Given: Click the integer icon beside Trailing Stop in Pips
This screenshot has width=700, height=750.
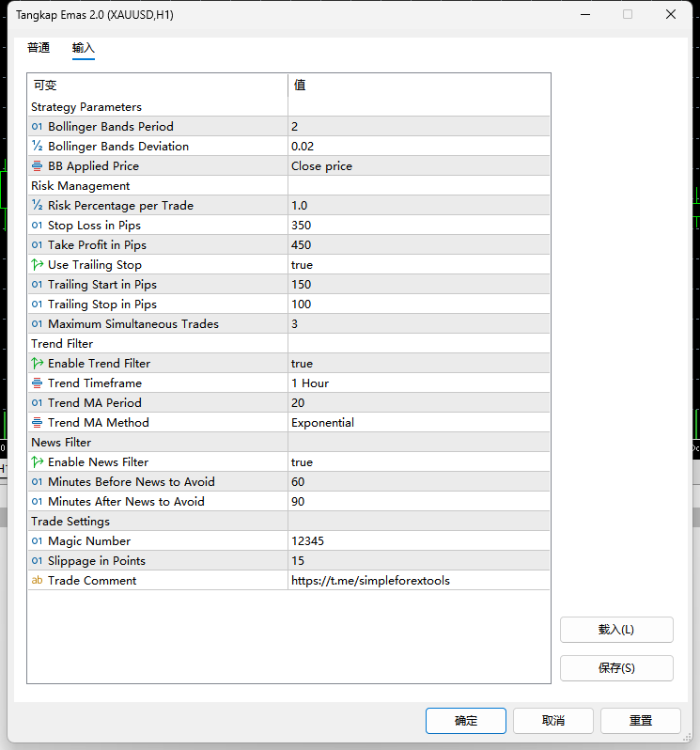Looking at the screenshot, I should pyautogui.click(x=37, y=305).
